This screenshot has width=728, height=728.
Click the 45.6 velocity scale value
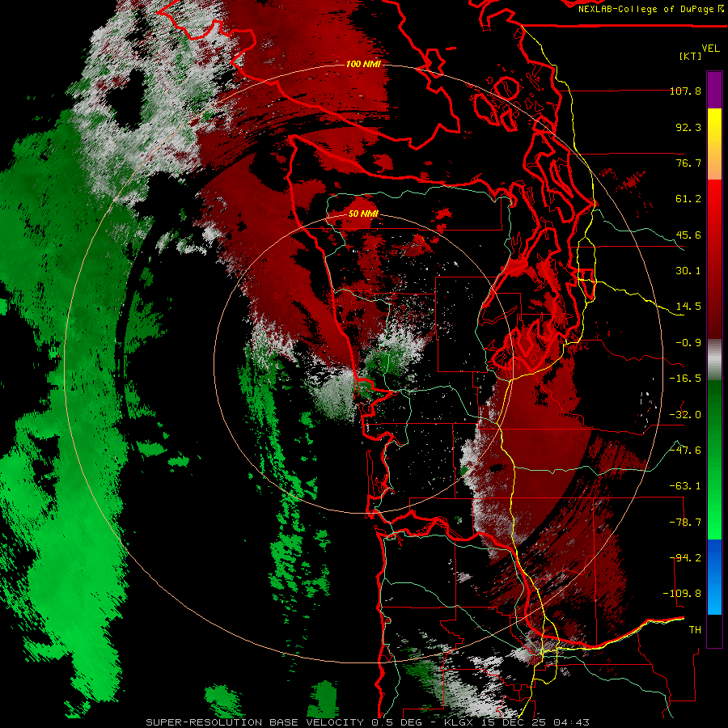(x=688, y=235)
